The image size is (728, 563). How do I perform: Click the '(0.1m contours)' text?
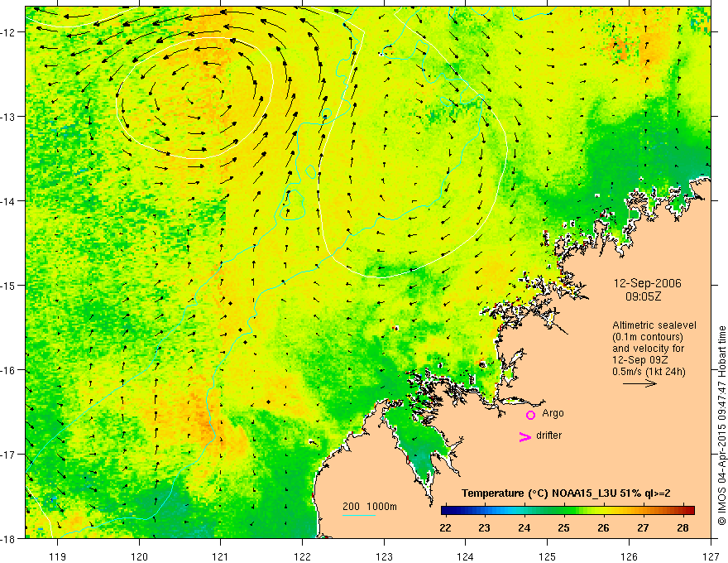[648, 337]
